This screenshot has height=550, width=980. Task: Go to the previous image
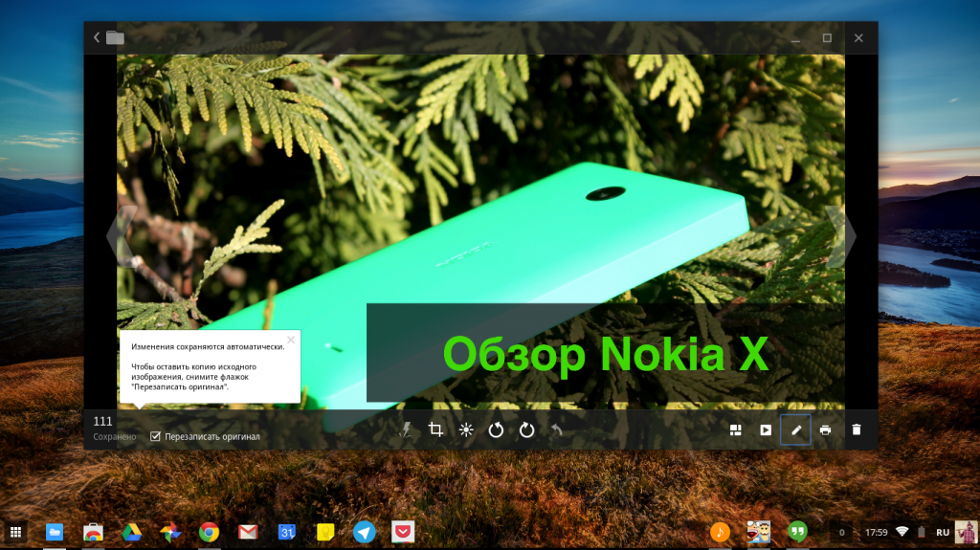point(120,236)
